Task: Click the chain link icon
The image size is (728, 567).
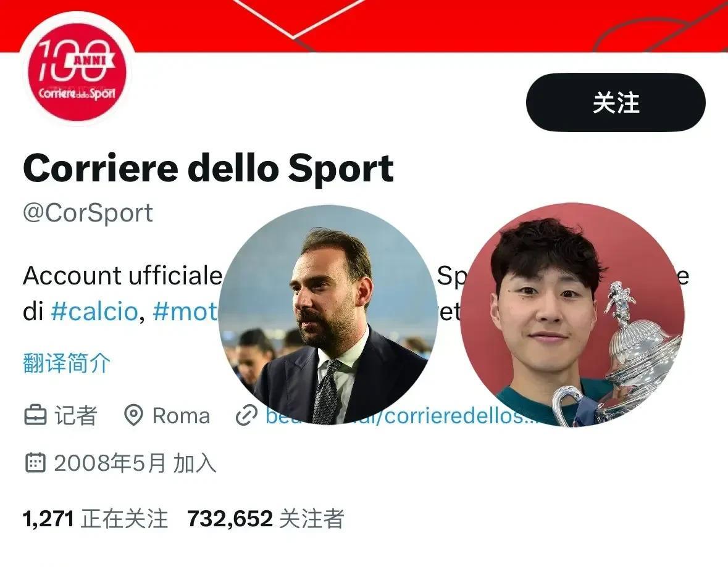Action: click(x=246, y=415)
